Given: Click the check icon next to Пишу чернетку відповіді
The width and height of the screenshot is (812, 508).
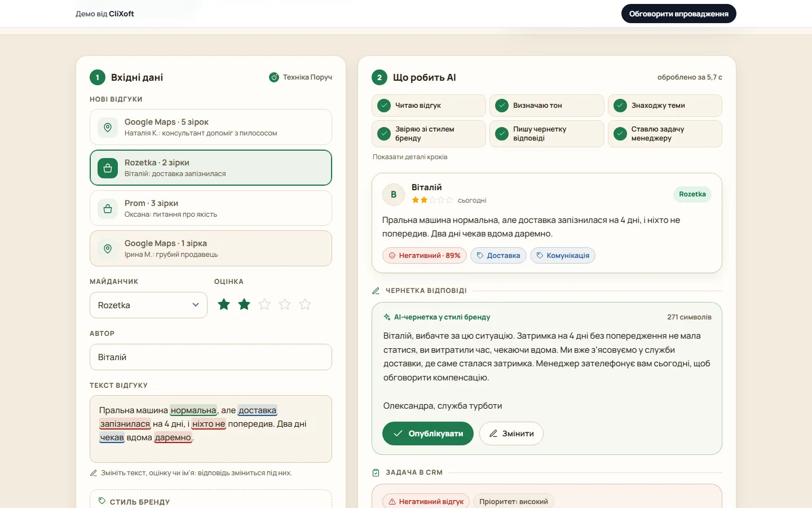Looking at the screenshot, I should [x=502, y=134].
